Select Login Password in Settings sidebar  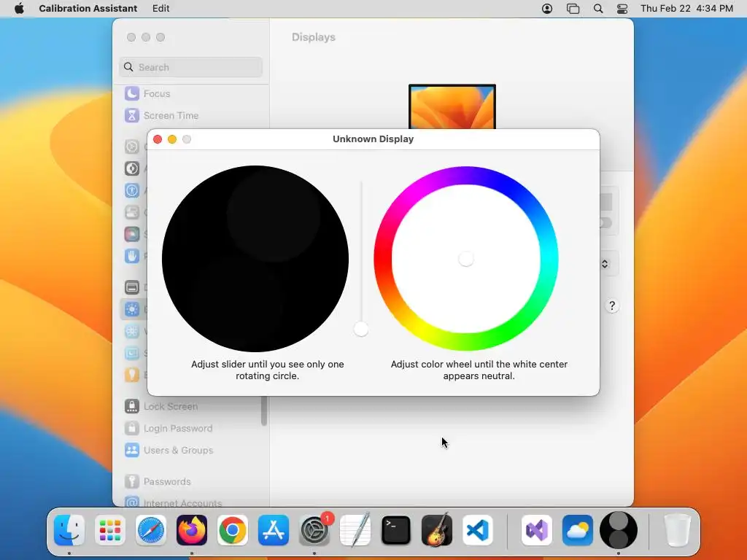click(190, 428)
